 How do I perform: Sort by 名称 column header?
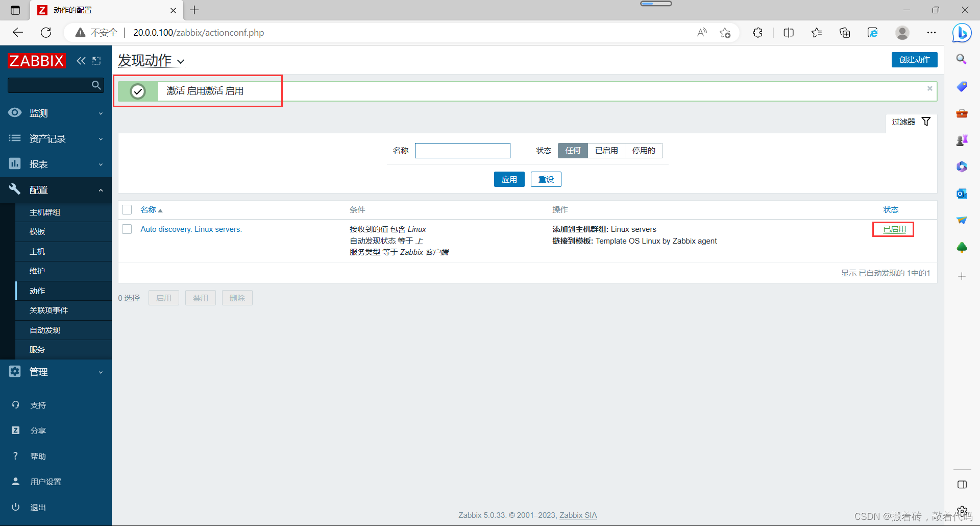pyautogui.click(x=151, y=210)
